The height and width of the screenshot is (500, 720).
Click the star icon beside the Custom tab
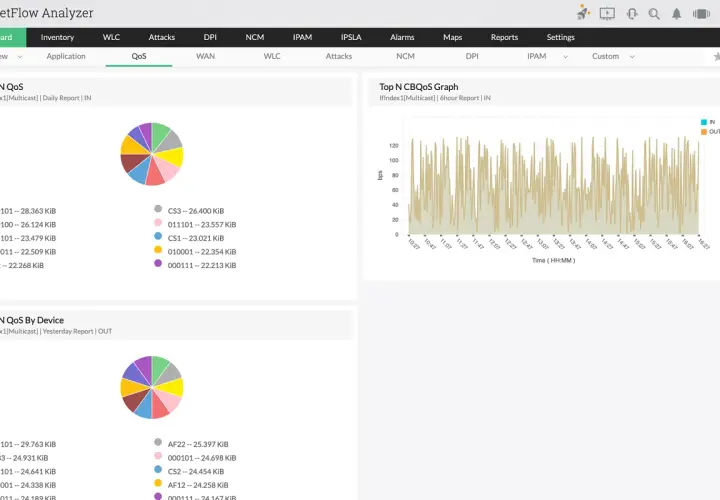pyautogui.click(x=716, y=56)
